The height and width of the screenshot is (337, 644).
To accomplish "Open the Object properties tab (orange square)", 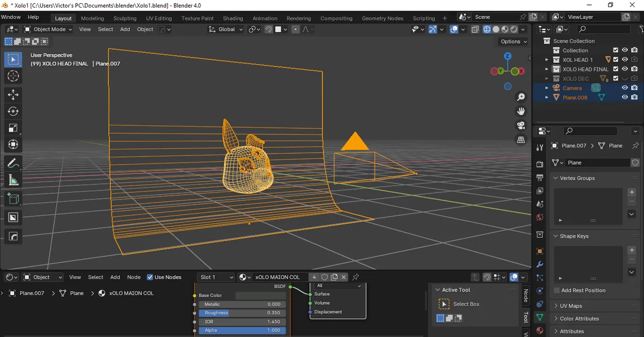I will (540, 251).
